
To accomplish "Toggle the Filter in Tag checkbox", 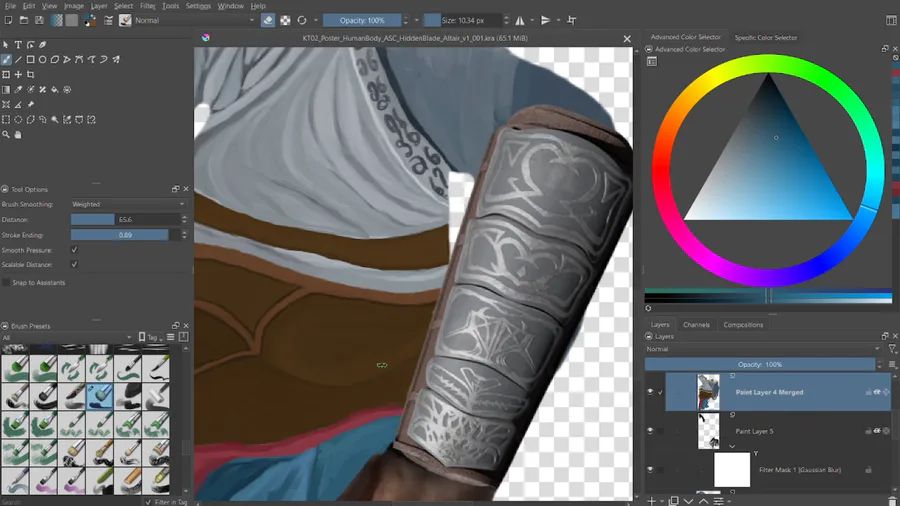I will (149, 502).
